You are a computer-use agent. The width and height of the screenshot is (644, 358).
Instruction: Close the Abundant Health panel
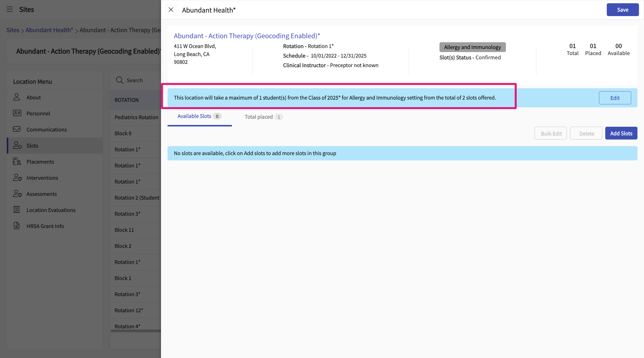click(x=171, y=10)
